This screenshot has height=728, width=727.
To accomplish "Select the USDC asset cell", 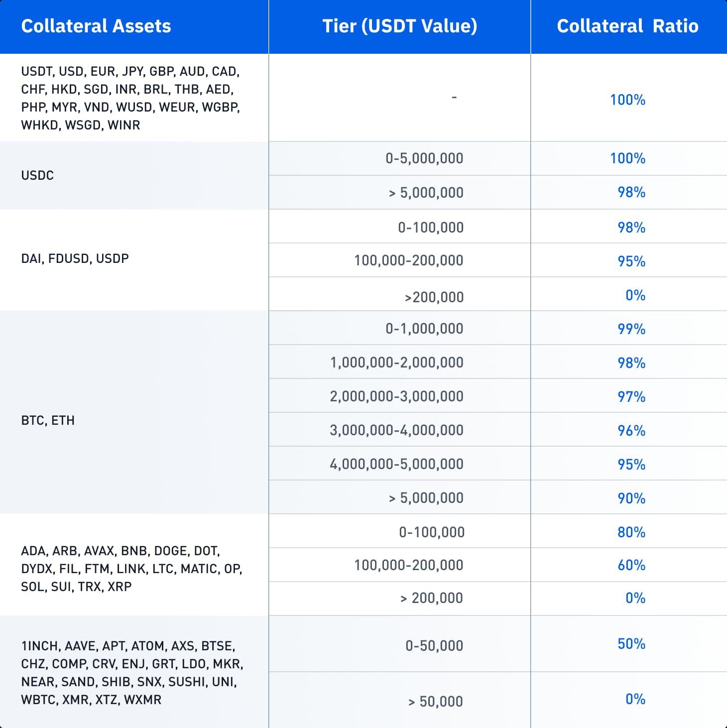I will pyautogui.click(x=37, y=175).
